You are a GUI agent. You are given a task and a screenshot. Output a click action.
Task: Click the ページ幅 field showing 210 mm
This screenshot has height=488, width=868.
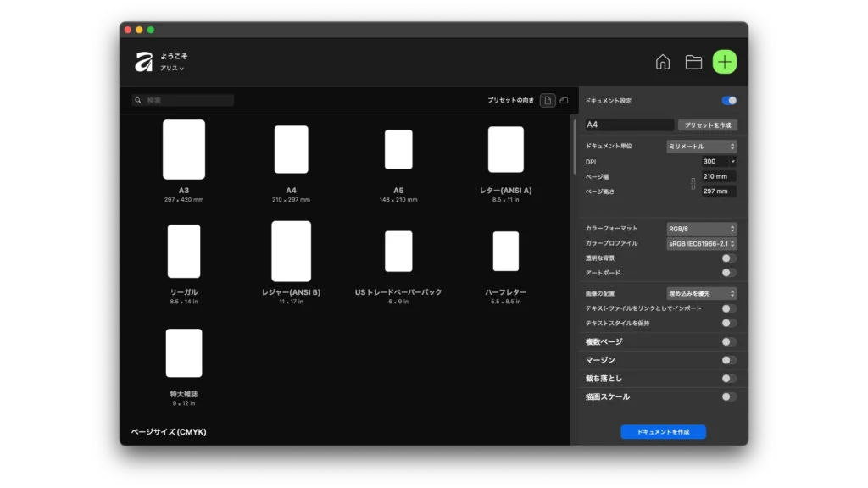[x=719, y=176]
